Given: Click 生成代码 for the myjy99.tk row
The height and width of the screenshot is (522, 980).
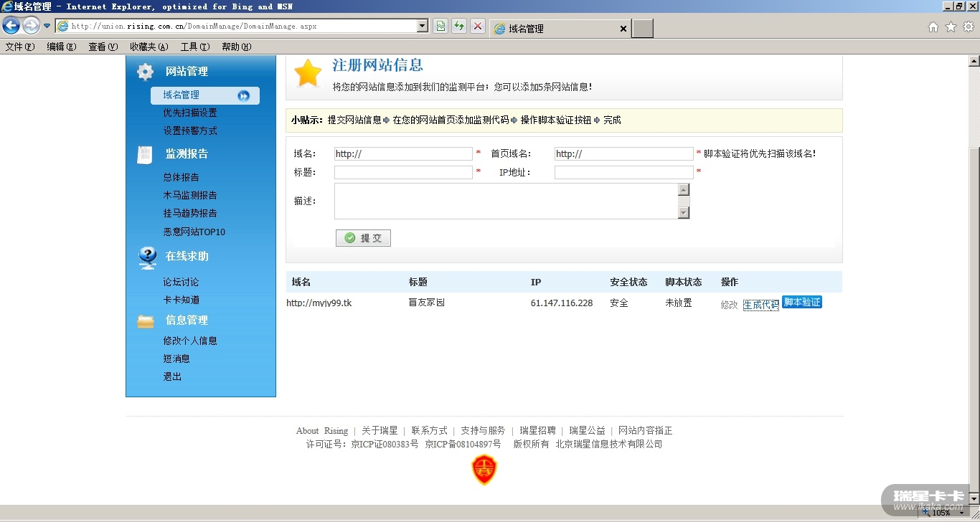Looking at the screenshot, I should pyautogui.click(x=761, y=304).
